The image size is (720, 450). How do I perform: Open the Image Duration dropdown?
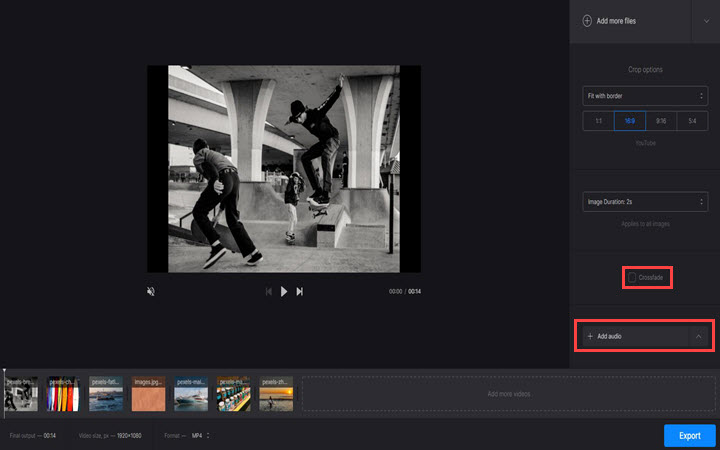645,202
